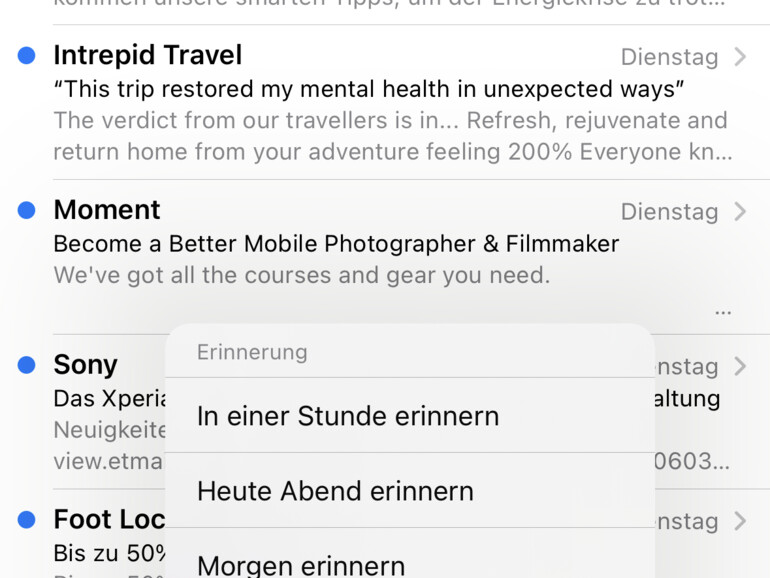Tap the Moment sender name
The image size is (770, 578).
pos(107,210)
